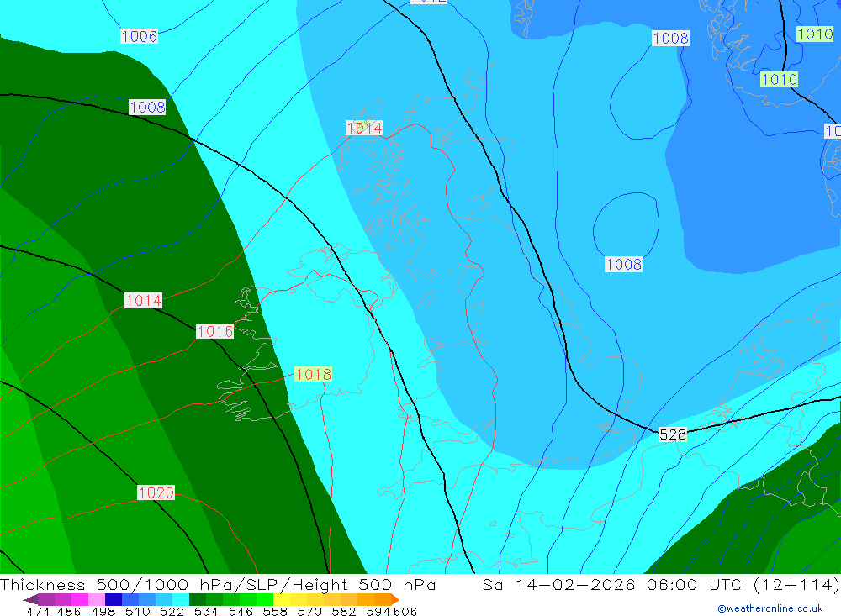Pick the dark green swatch above 534

(198, 599)
